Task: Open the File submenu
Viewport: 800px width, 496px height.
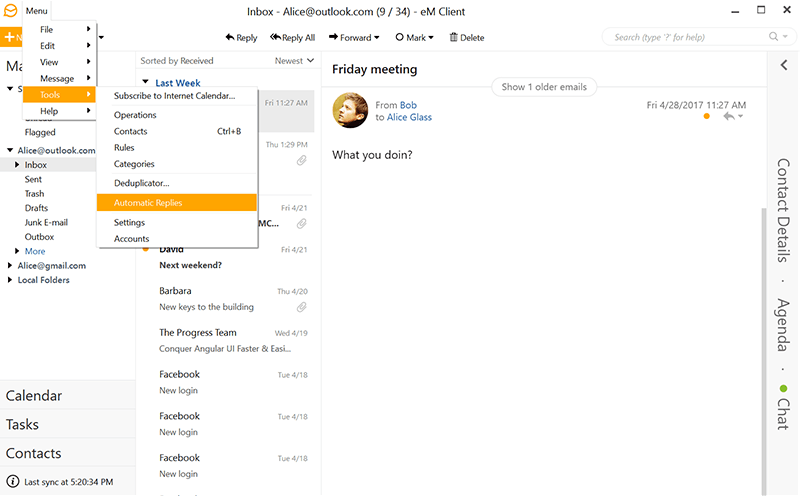Action: point(60,29)
